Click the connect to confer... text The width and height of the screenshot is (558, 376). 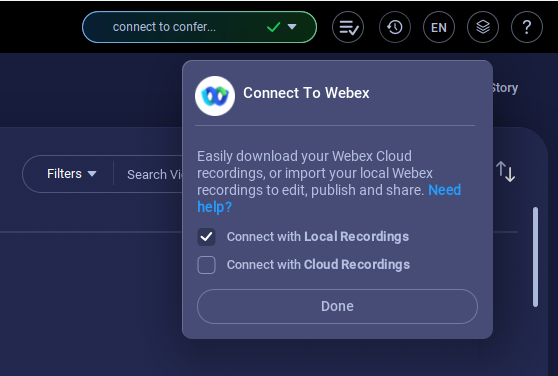tap(164, 27)
